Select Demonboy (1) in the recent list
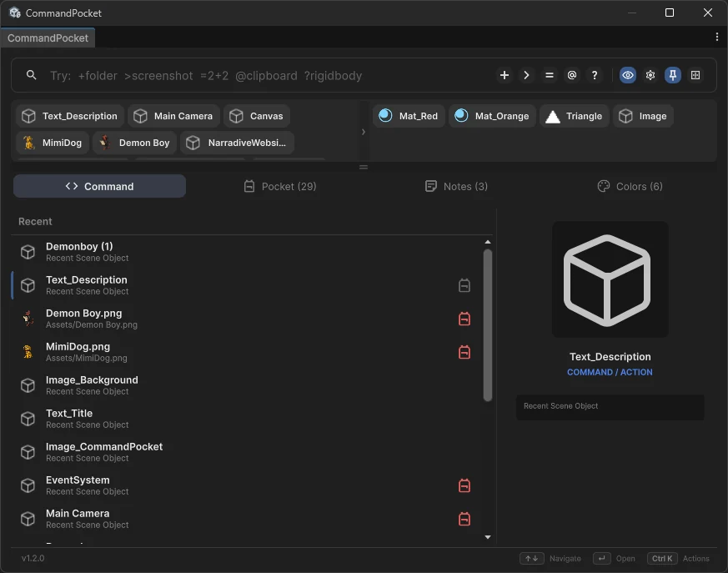The image size is (728, 573). (246, 252)
